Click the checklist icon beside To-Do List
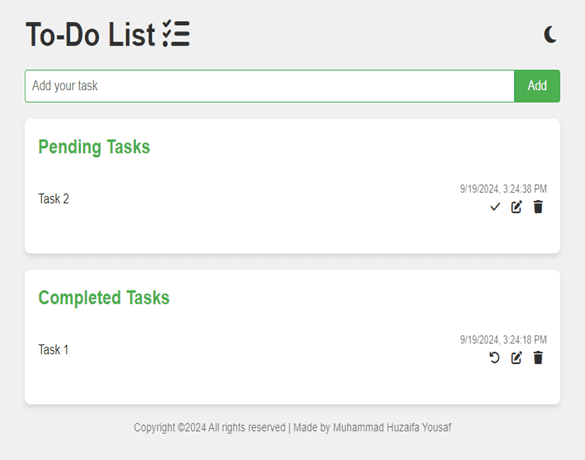 (x=176, y=34)
